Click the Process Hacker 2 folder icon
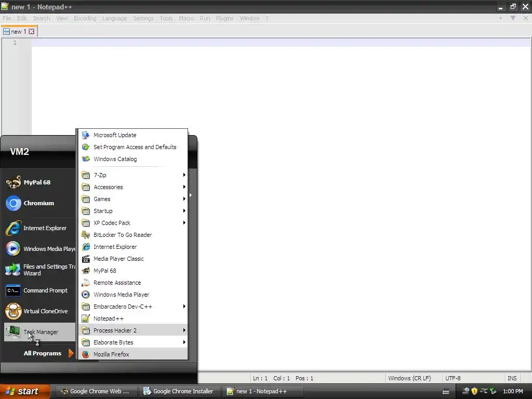 pyautogui.click(x=86, y=330)
